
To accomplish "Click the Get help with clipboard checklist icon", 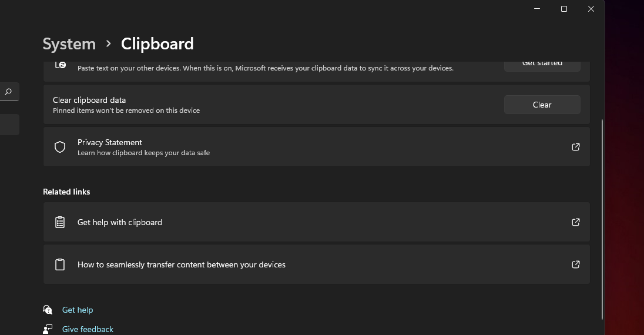I will click(x=60, y=222).
